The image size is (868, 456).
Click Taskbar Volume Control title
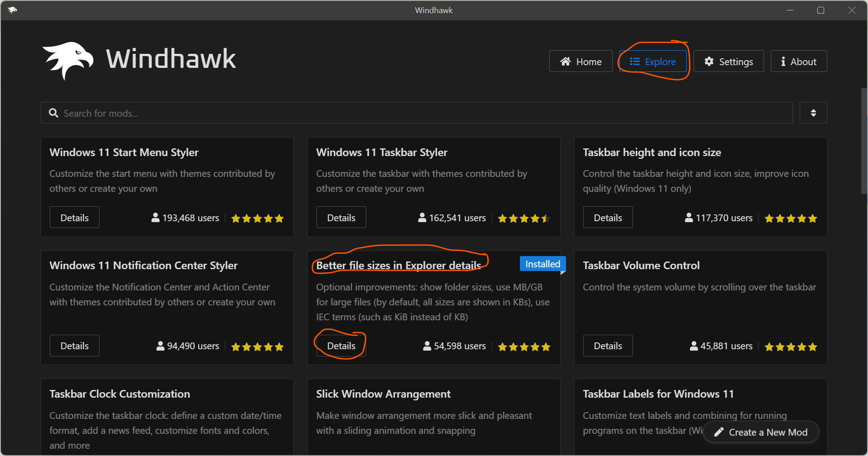pyautogui.click(x=641, y=266)
